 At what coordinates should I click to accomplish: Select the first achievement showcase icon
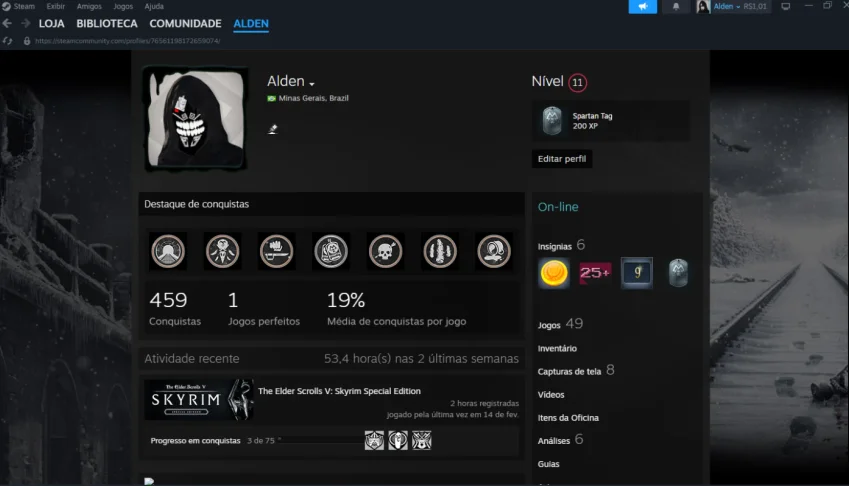pos(168,251)
